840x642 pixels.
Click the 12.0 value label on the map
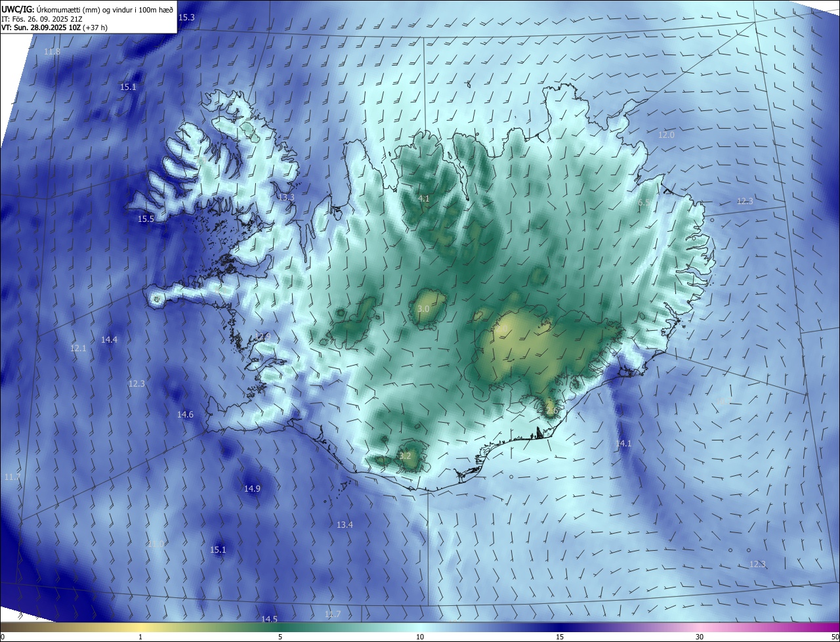point(666,135)
